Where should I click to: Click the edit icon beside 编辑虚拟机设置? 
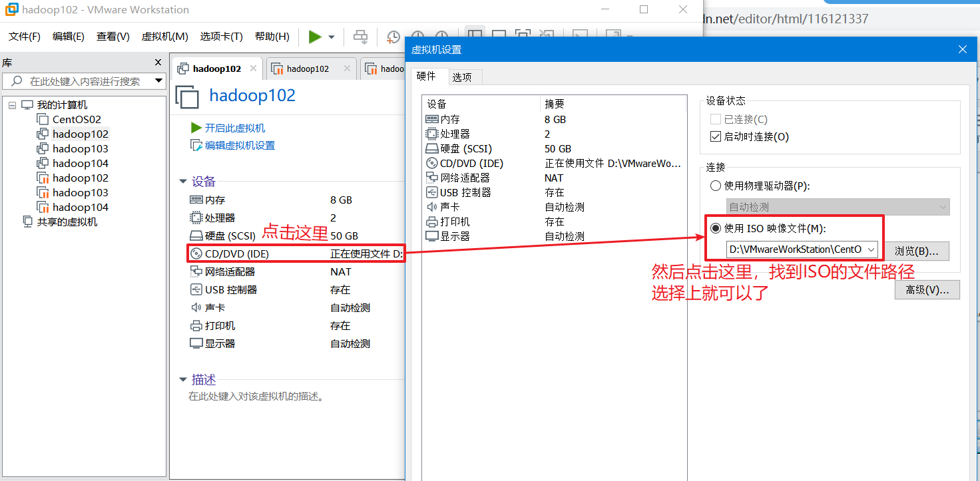(196, 145)
